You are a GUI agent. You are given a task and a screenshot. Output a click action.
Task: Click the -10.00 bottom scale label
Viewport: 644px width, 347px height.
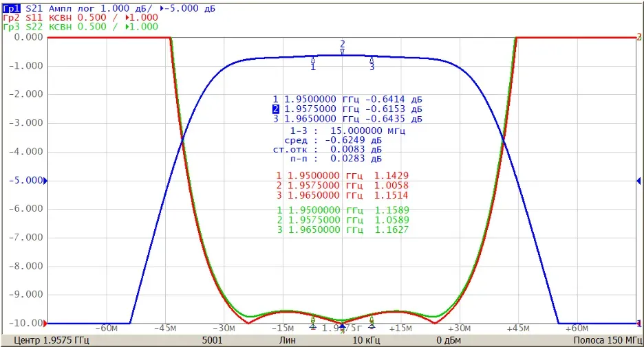[25, 323]
